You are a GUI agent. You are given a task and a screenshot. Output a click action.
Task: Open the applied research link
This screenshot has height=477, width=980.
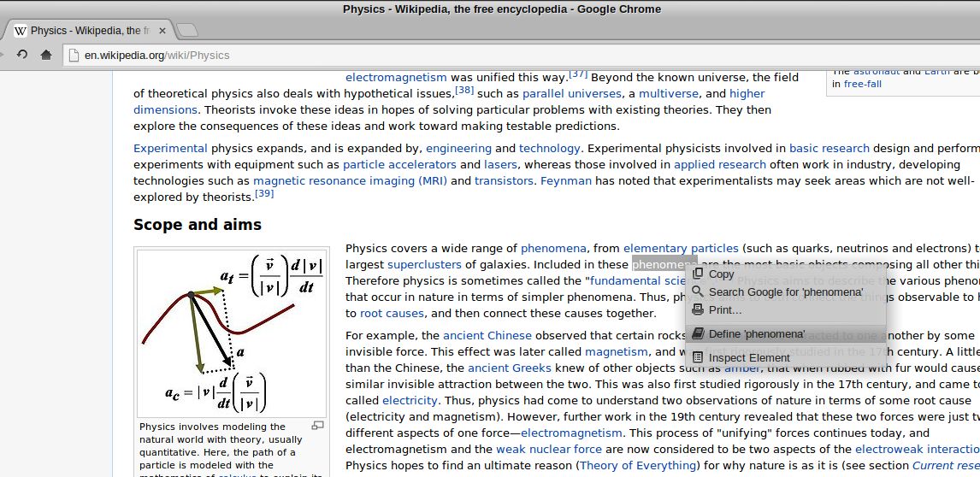719,164
